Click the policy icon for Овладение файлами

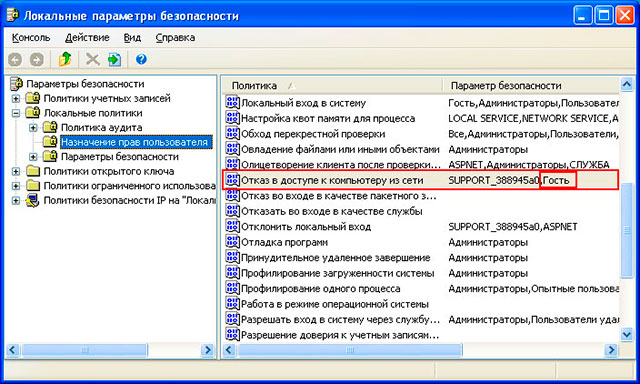point(232,149)
